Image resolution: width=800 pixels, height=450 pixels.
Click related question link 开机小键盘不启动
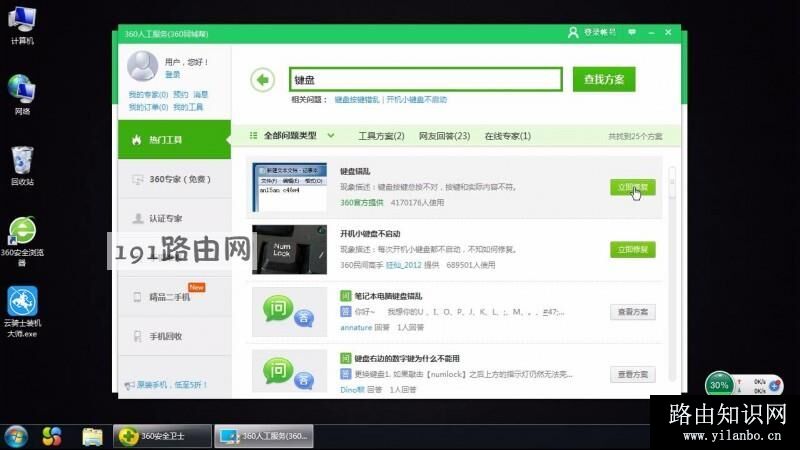tap(416, 99)
